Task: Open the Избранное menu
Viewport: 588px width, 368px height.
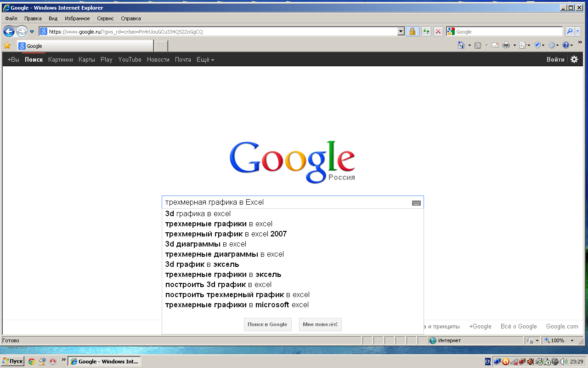Action: tap(77, 18)
